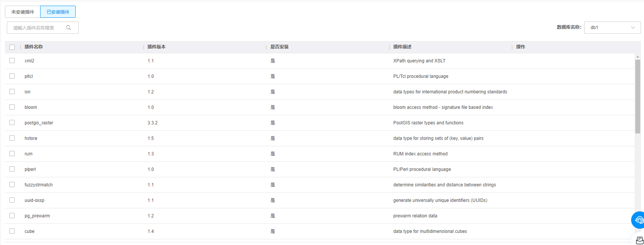This screenshot has width=644, height=245.
Task: Select the 已安装插件 tab
Action: point(58,12)
